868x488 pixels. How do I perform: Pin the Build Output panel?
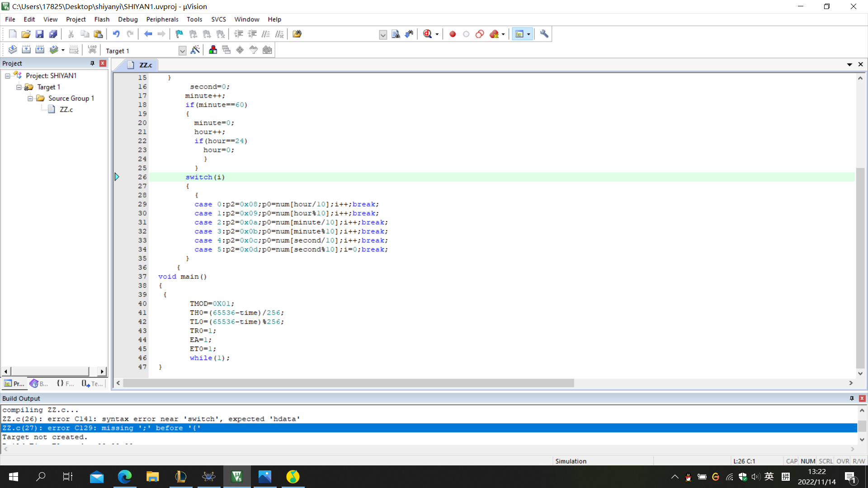coord(852,398)
